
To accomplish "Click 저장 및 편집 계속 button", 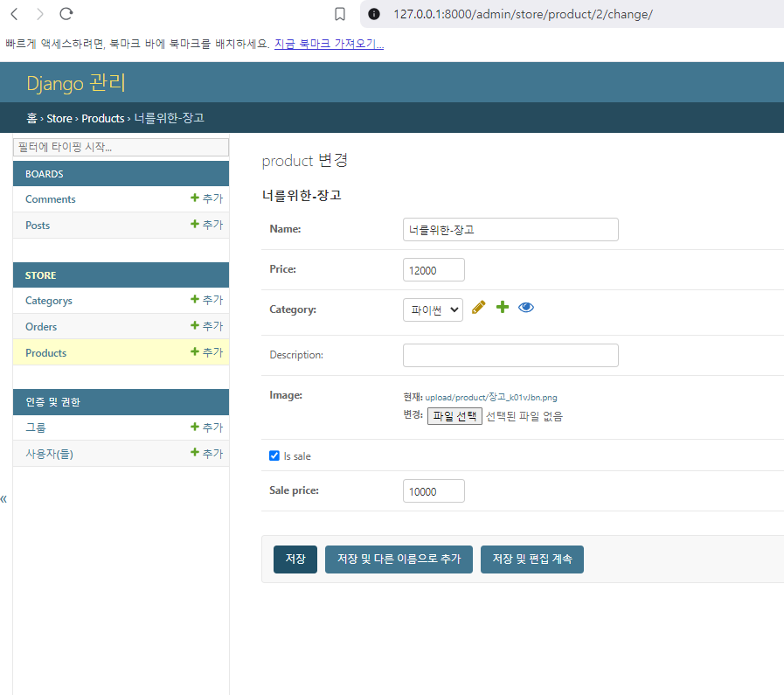I will 532,559.
